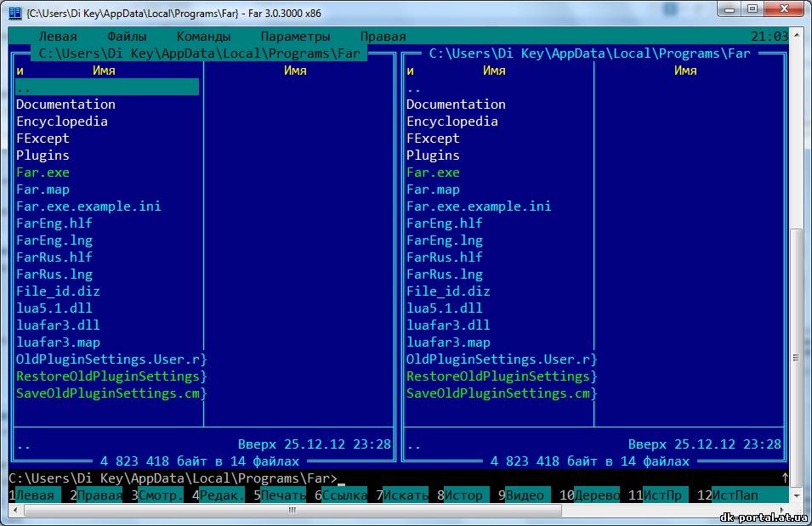The image size is (812, 526).
Task: Select File_id.diz in the right panel
Action: (448, 291)
